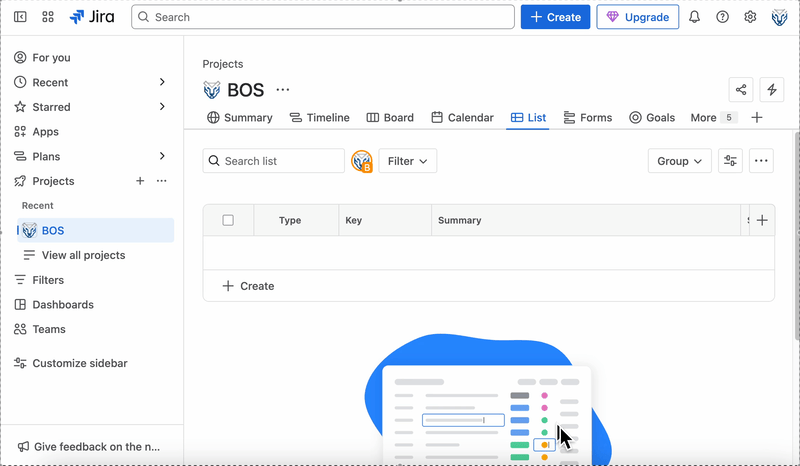Click Create row below the table
Screen dimensions: 800x466
tap(489, 286)
